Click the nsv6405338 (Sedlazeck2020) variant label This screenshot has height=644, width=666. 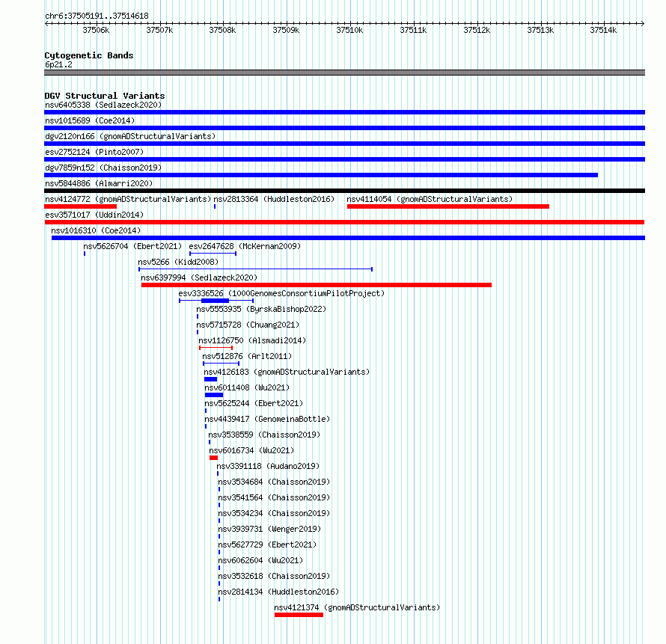click(103, 105)
